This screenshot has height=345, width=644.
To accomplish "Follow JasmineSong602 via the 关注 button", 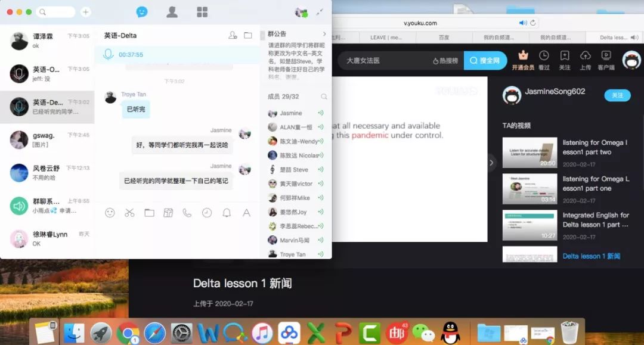I will 617,95.
